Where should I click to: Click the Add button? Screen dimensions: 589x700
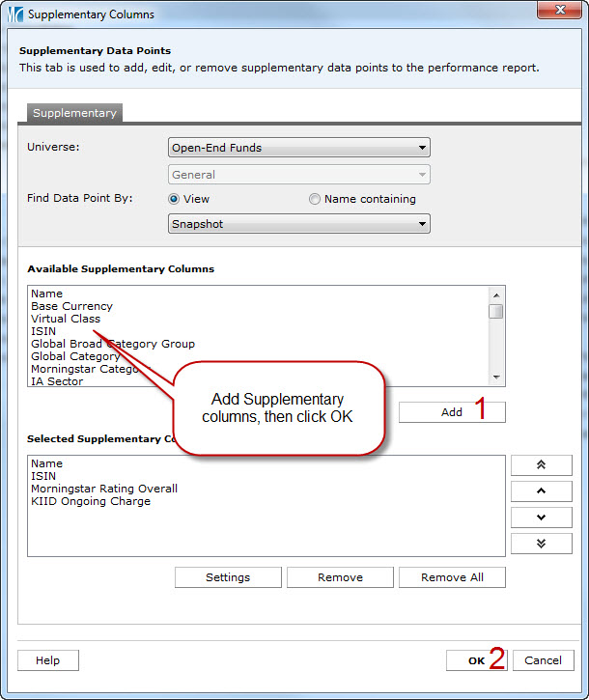pos(451,412)
